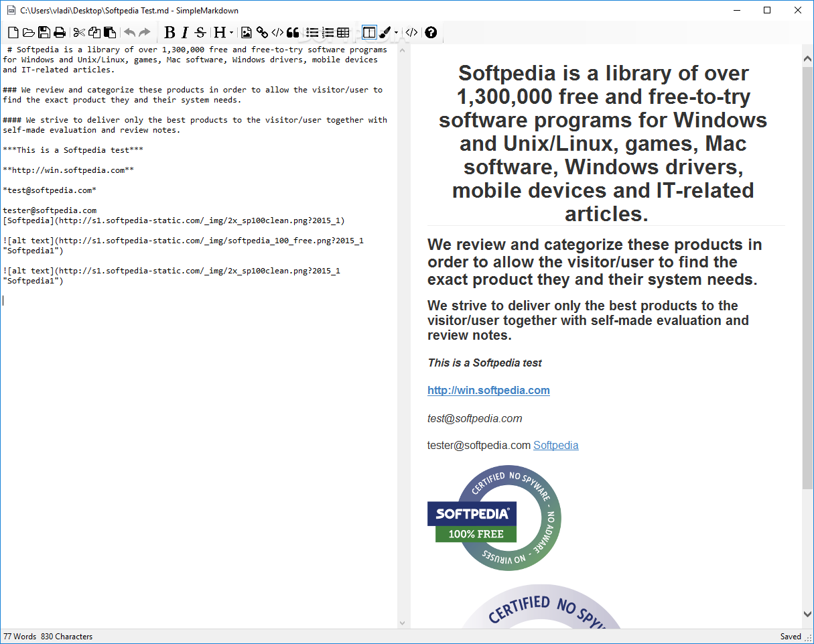Screen dimensions: 814x644
Task: Click the '[Softpedia](http://s1...' editor line
Action: (174, 220)
